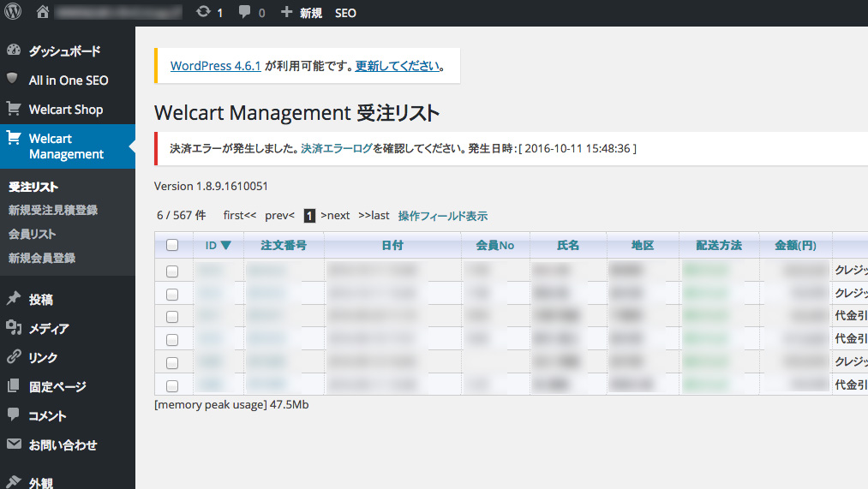Open comments bubble icon in admin bar
868x489 pixels.
[244, 12]
